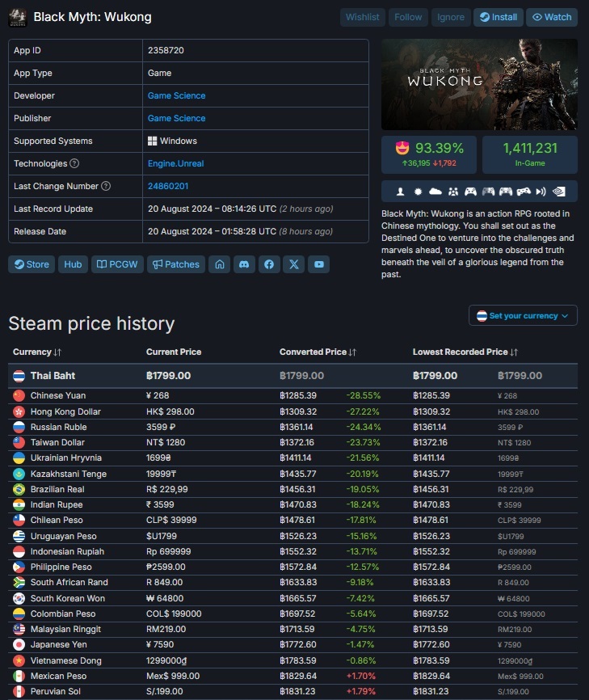Click the Steam Cloud feature icon
This screenshot has width=589, height=700.
435,192
